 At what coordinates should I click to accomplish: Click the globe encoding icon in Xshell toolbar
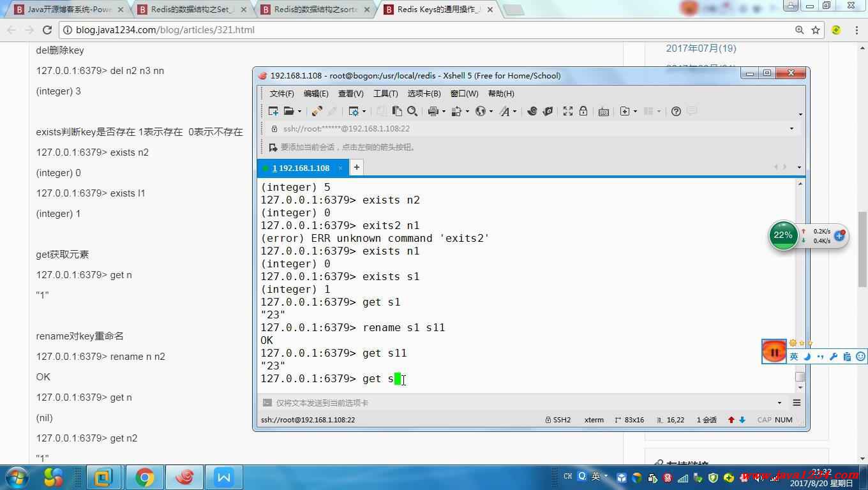coord(481,111)
